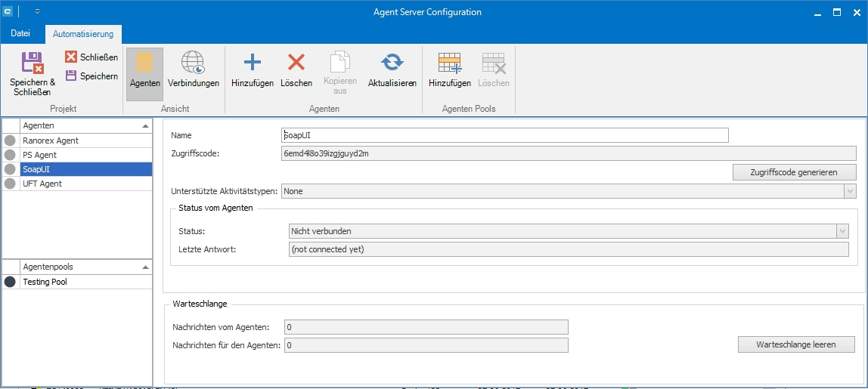868x389 pixels.
Task: Select the Automatisierung ribbon tab
Action: [83, 34]
